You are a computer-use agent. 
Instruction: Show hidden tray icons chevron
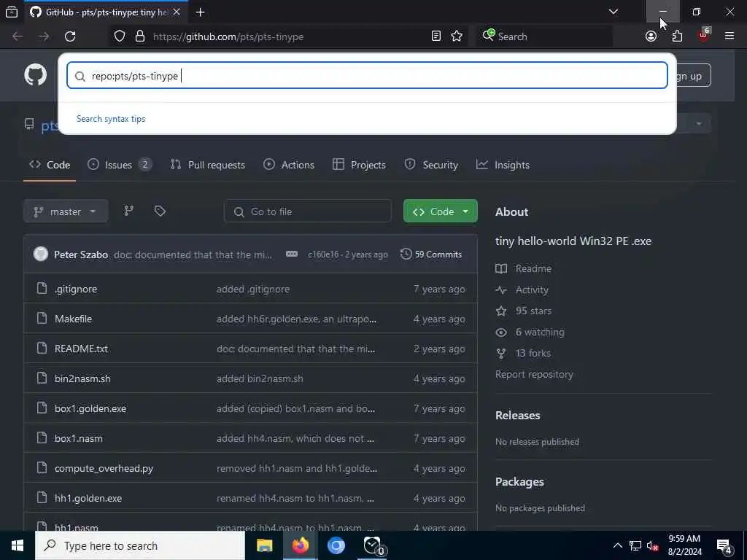[x=617, y=545]
